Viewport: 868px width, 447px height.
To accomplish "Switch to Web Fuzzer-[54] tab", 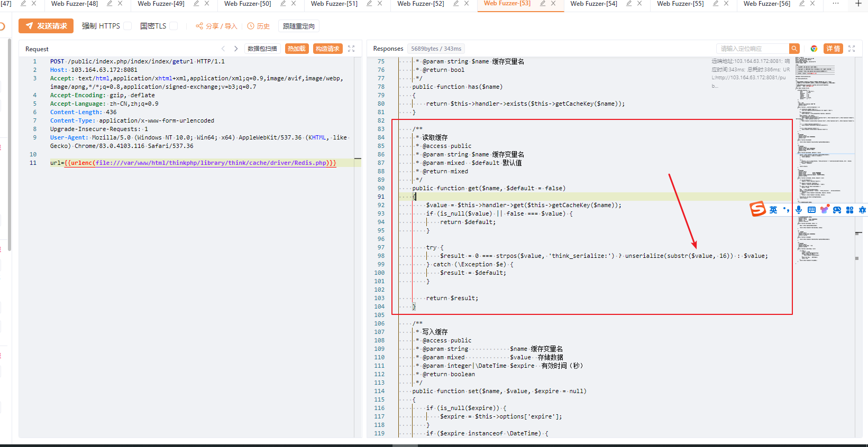I will click(594, 4).
